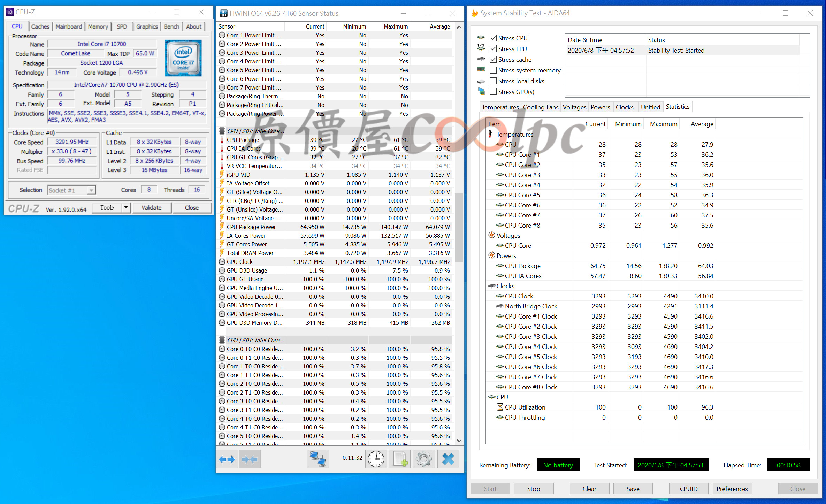
Task: Click AIDA64 flame title bar icon
Action: (474, 13)
